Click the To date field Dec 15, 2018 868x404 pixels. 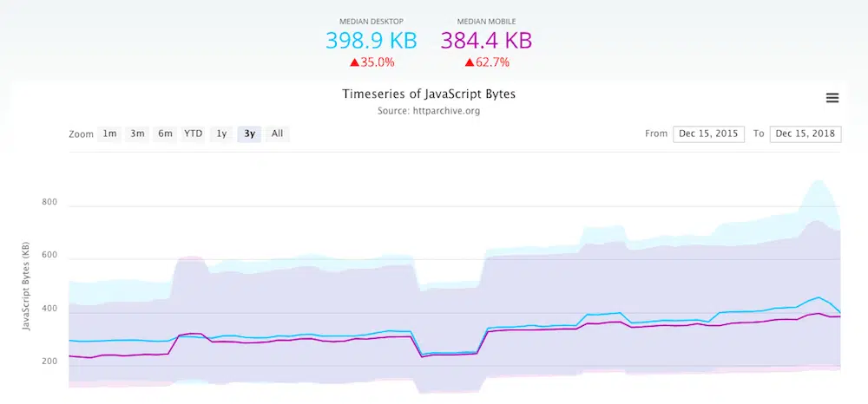pyautogui.click(x=805, y=134)
